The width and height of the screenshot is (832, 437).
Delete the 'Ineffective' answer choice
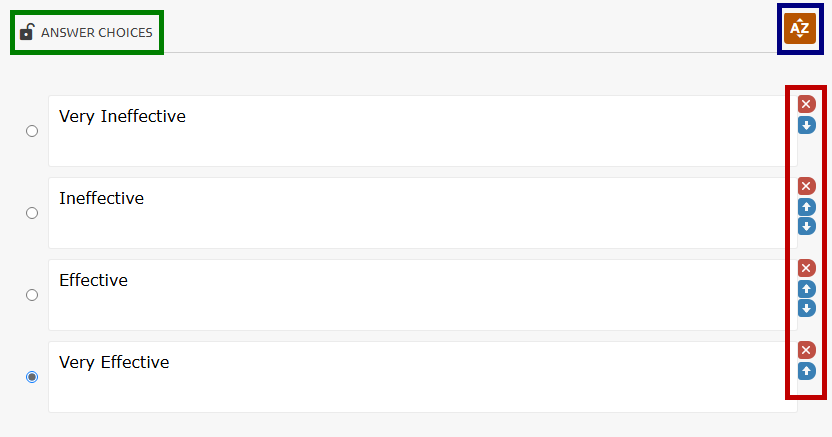click(x=806, y=186)
